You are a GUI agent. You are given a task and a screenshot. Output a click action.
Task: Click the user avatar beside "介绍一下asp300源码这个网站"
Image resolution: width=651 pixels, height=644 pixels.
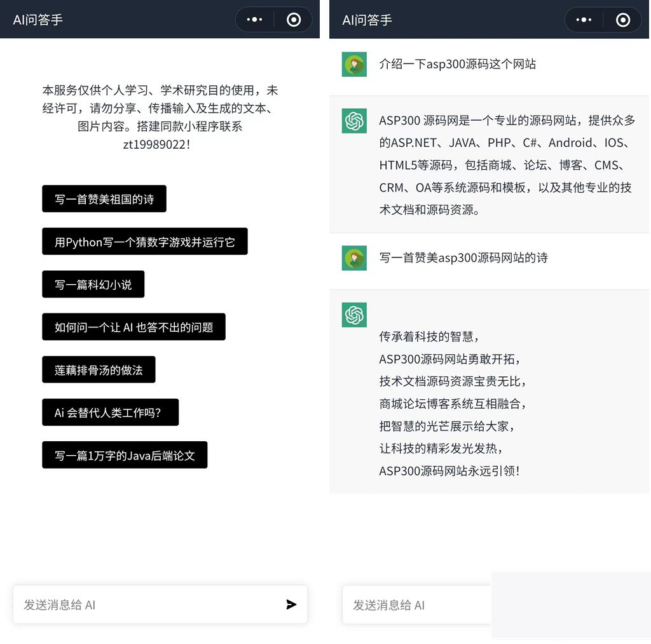(354, 64)
